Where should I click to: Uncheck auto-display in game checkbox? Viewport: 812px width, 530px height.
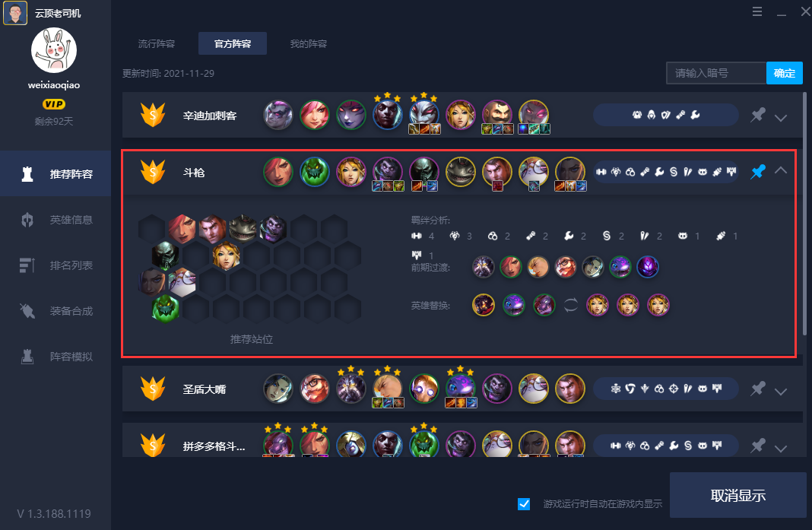click(x=524, y=503)
